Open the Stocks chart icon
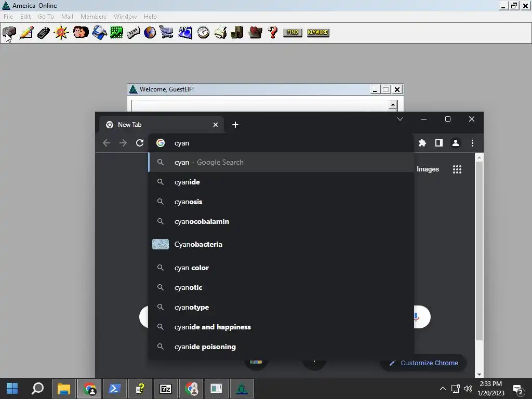The width and height of the screenshot is (532, 399). point(116,33)
